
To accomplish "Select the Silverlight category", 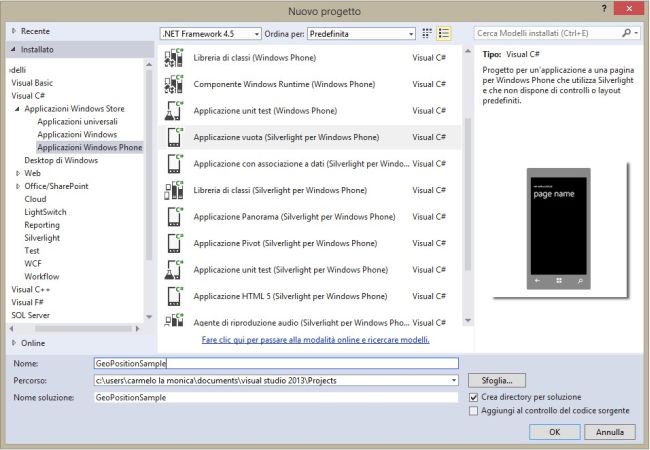I will click(x=42, y=238).
